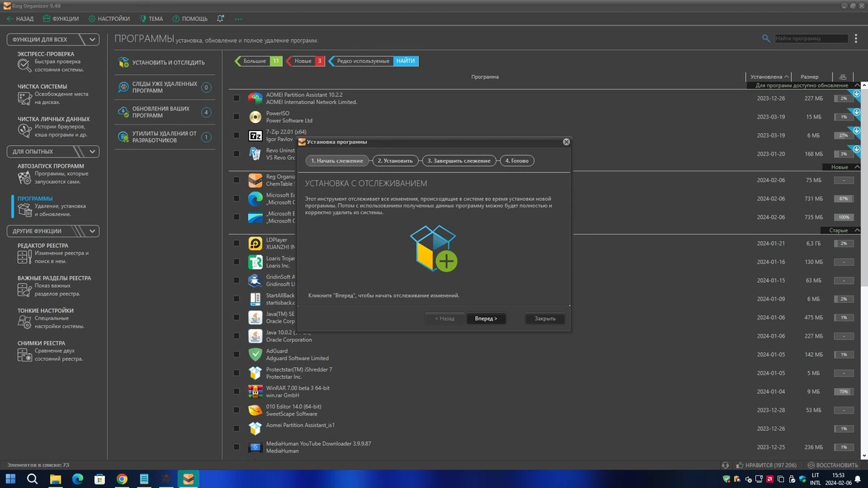The height and width of the screenshot is (488, 868).
Task: Tick checkbox for PowerISO
Action: click(237, 116)
